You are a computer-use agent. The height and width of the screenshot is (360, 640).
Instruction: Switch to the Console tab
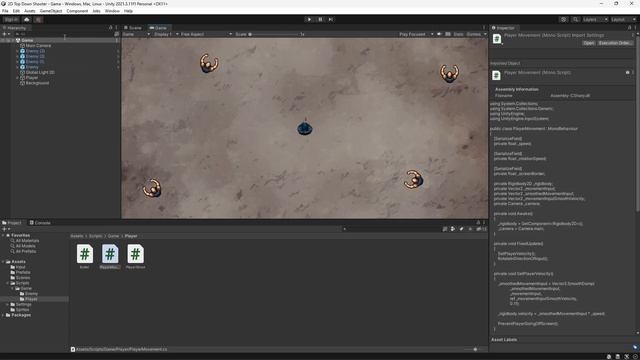[40, 223]
